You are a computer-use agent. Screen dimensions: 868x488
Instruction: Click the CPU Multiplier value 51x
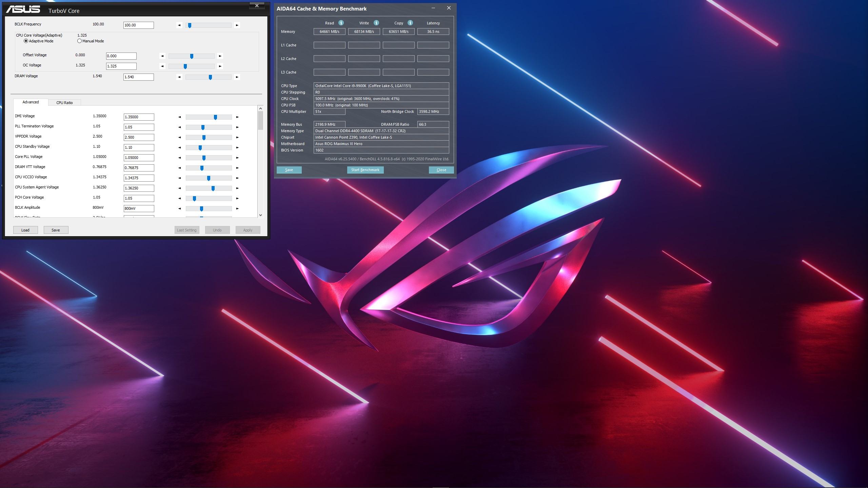click(330, 111)
